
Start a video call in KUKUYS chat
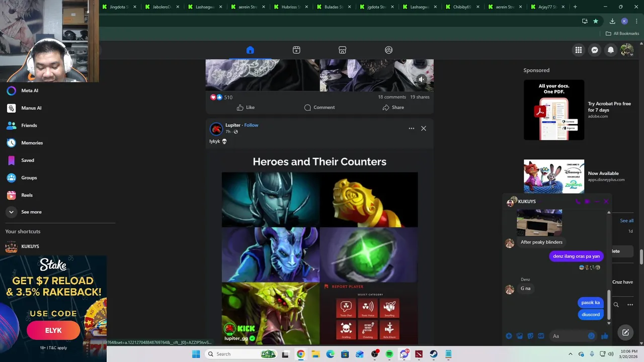(587, 202)
